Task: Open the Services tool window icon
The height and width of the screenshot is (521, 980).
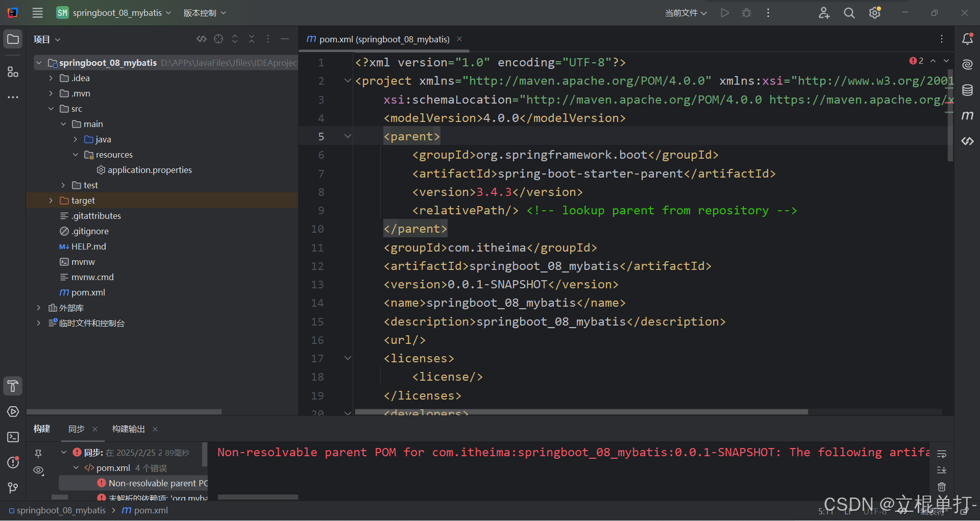Action: tap(13, 412)
